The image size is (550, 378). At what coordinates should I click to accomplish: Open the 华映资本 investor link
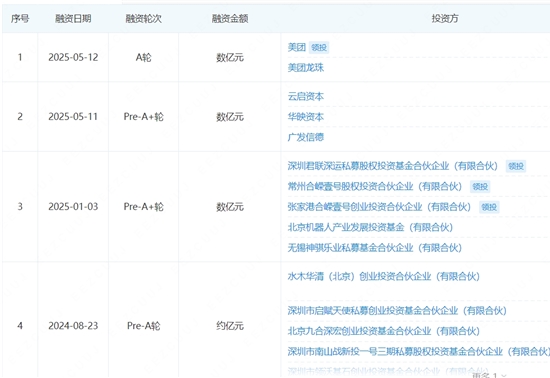306,117
